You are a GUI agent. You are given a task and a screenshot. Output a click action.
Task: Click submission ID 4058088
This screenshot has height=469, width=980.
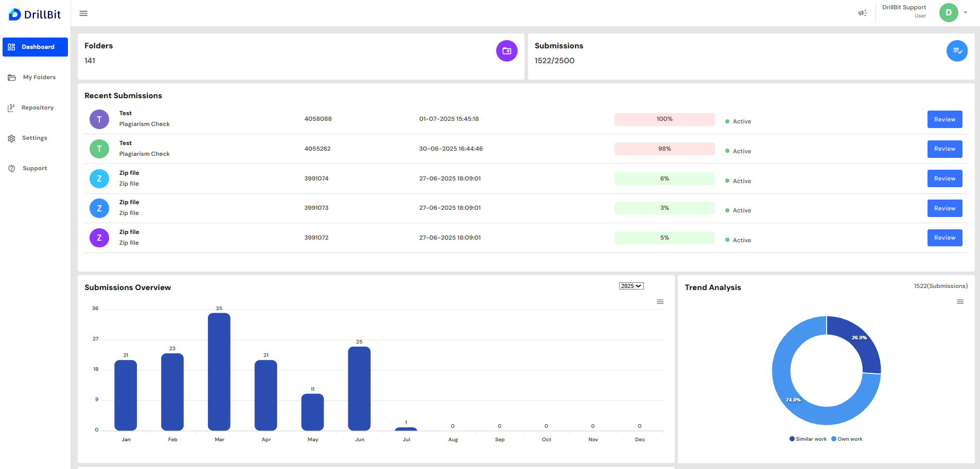pos(318,119)
